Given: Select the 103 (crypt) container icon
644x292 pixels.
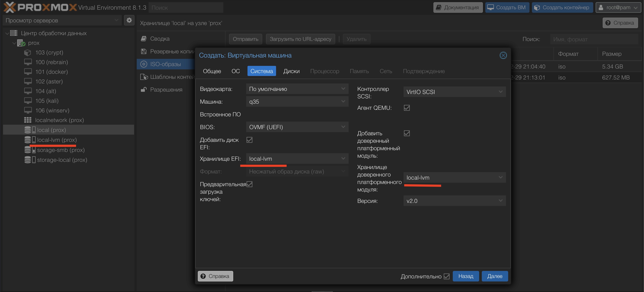Looking at the screenshot, I should [27, 53].
